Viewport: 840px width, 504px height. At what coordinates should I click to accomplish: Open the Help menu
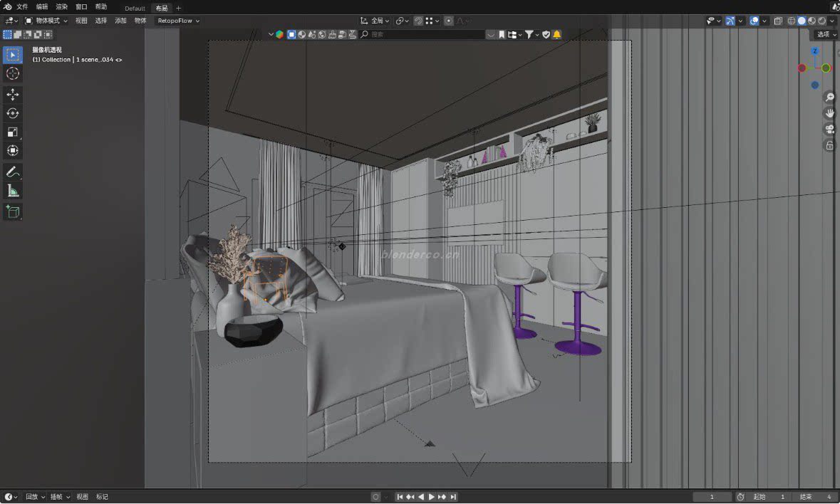pyautogui.click(x=101, y=7)
